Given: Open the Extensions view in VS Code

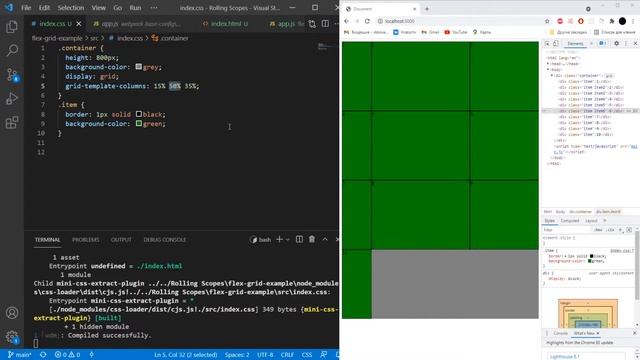Looking at the screenshot, I should point(12,122).
